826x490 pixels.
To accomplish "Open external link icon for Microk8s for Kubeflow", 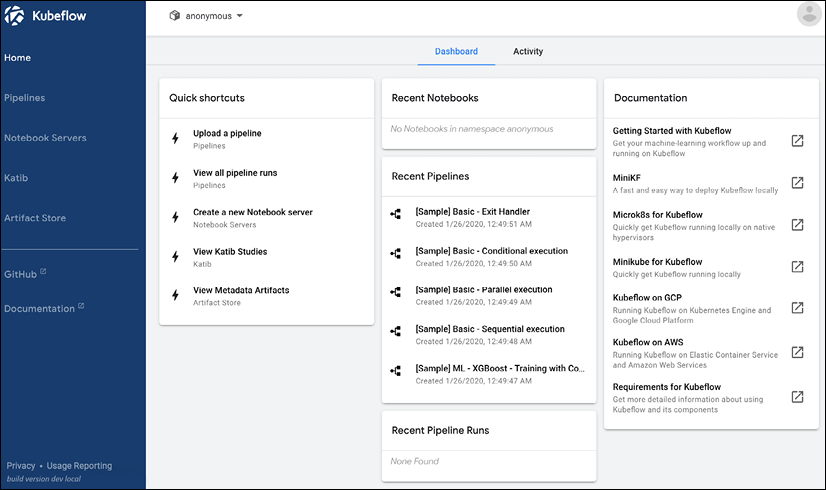I will click(x=798, y=225).
